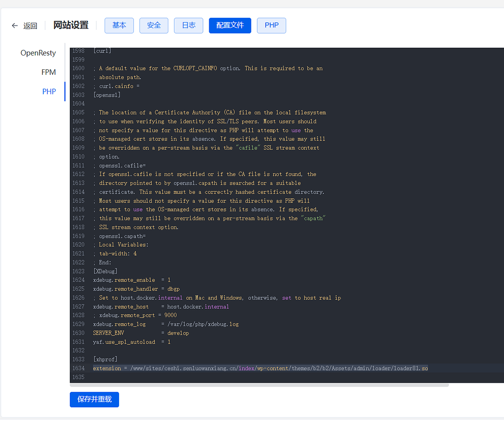Select OpenResty in the left sidebar
Image resolution: width=504 pixels, height=422 pixels.
click(39, 53)
